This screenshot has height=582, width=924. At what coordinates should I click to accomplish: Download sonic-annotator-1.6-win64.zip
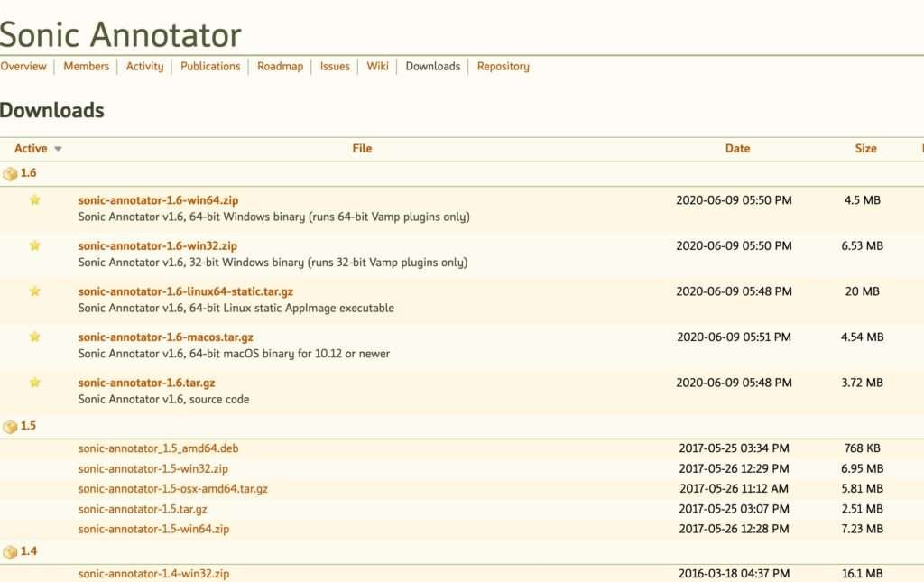158,200
